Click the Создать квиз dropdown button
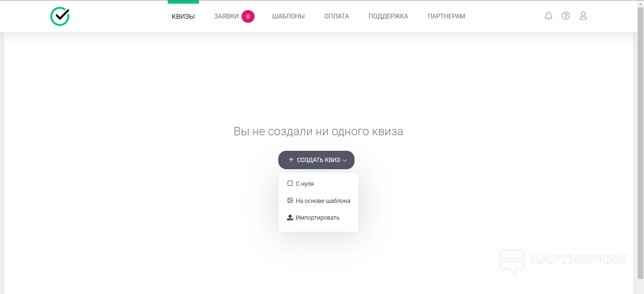This screenshot has width=644, height=294. pos(316,160)
